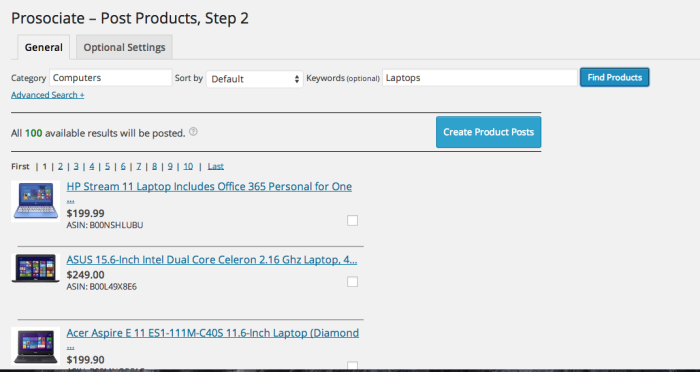700x372 pixels.
Task: Open the Acer Aspire E 11 thumbnail
Action: click(35, 346)
